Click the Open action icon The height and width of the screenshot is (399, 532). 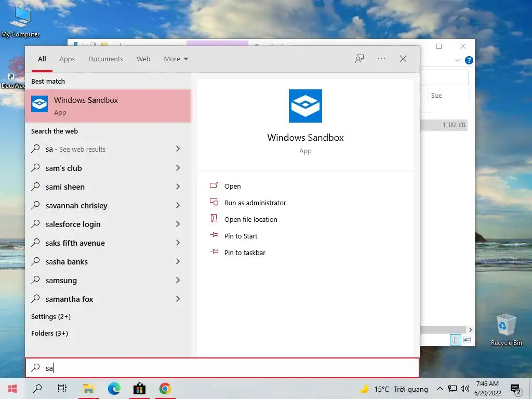[x=214, y=185]
